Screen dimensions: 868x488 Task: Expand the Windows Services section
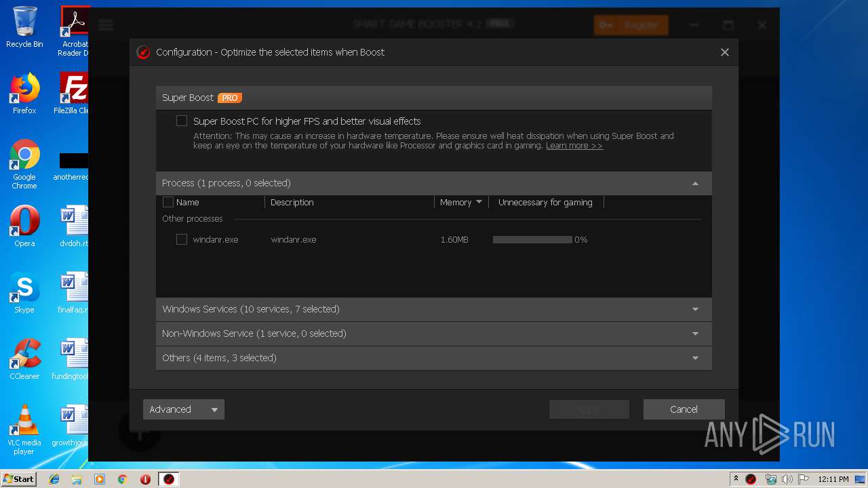point(434,309)
